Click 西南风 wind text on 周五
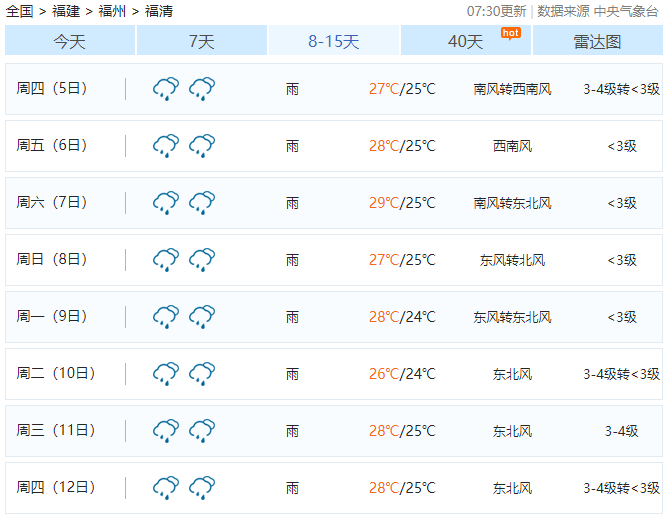The width and height of the screenshot is (671, 526). [512, 146]
